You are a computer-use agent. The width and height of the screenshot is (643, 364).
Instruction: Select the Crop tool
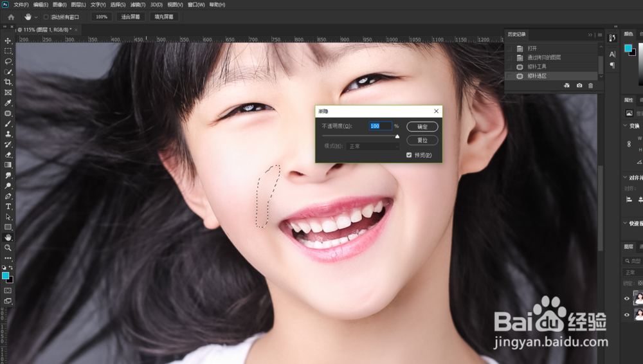(x=8, y=82)
